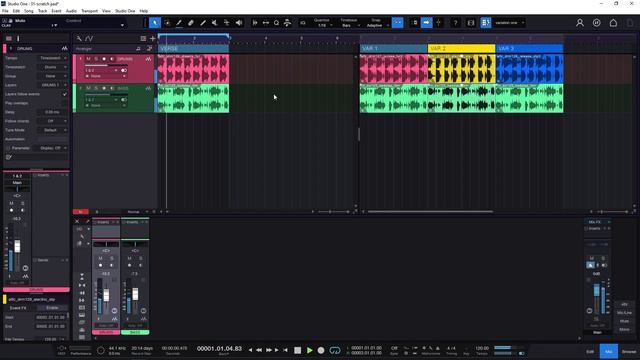
Task: Solo the DRUMS track in arrangement
Action: (x=96, y=59)
